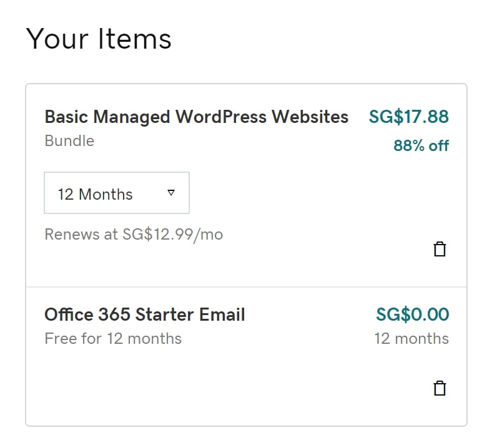Click the Bundle subtitle text

tap(69, 140)
